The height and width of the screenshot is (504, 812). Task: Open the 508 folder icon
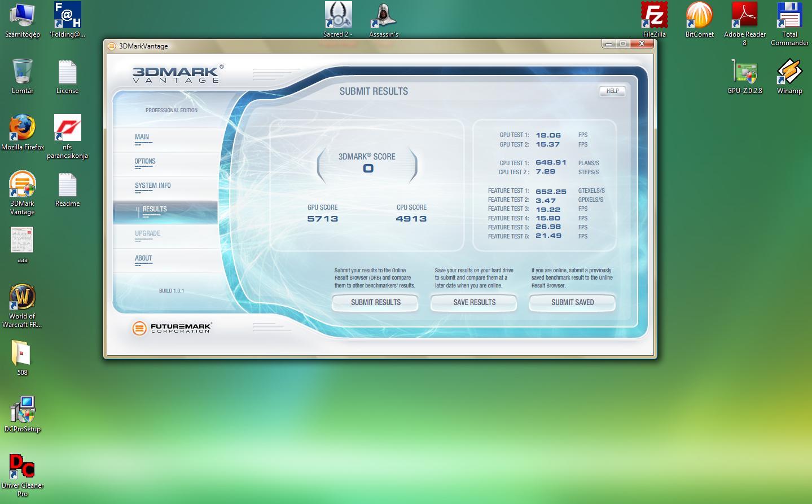point(21,353)
